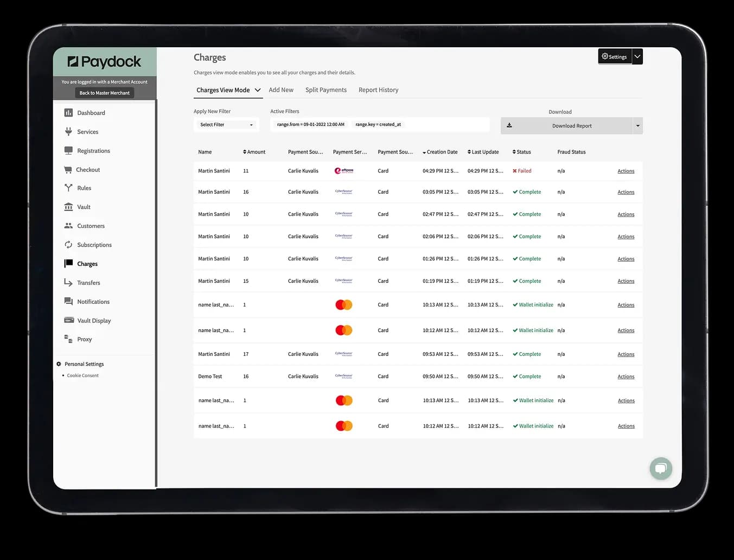Viewport: 734px width, 560px height.
Task: Click 09:53 AM creation date cell
Action: [441, 354]
